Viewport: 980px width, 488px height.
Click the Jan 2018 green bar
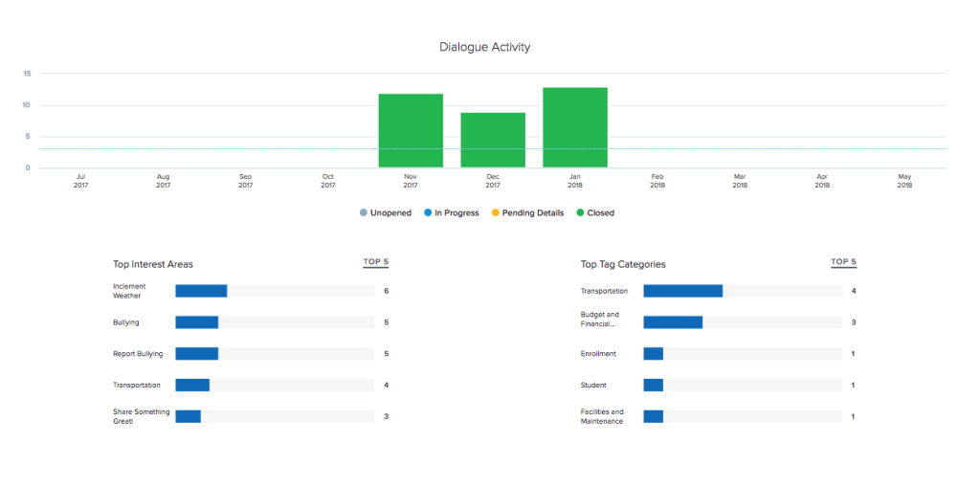(x=575, y=128)
